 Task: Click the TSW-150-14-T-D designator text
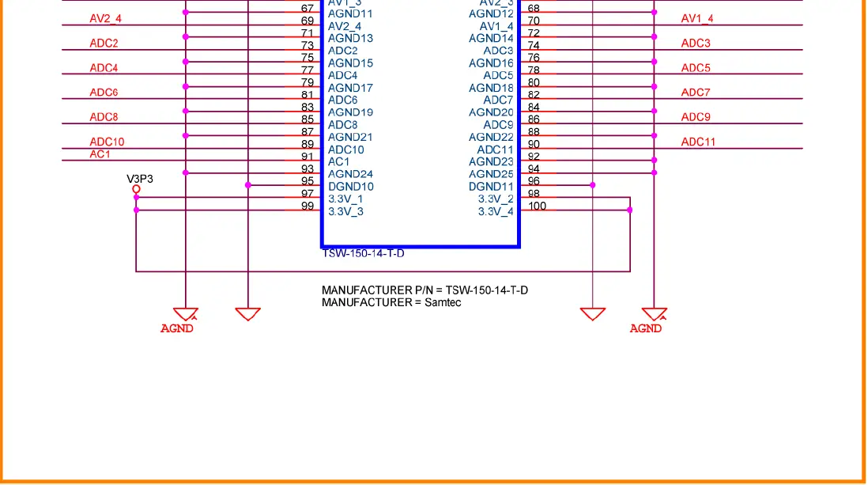(x=362, y=253)
